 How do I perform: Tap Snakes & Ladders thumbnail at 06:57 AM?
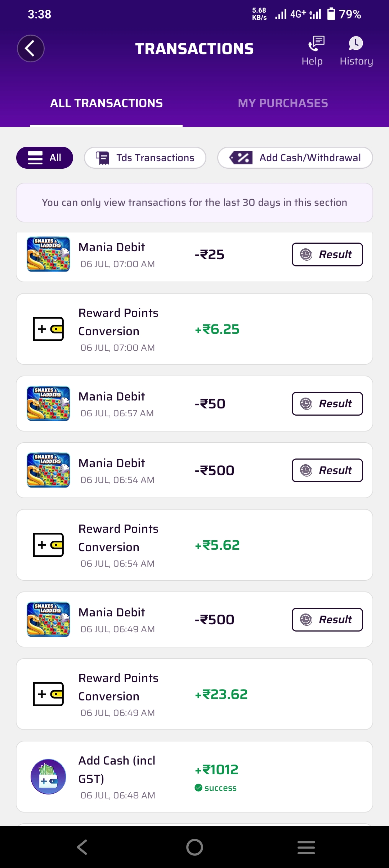[49, 403]
